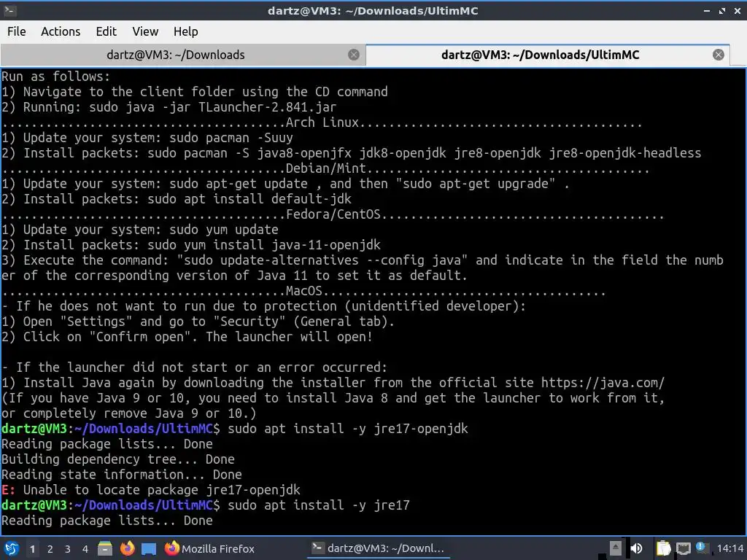Click the Debian/Mint section header

(x=326, y=168)
